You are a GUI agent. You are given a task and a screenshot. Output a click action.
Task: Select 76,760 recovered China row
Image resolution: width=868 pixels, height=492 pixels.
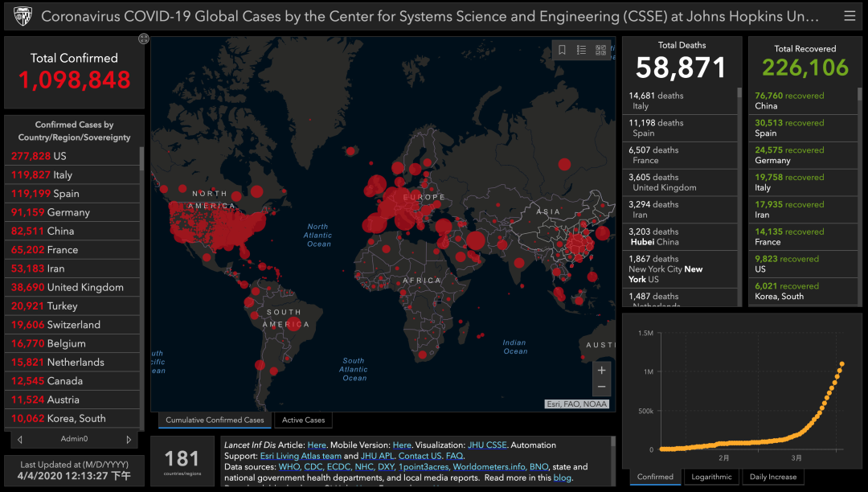coord(803,100)
